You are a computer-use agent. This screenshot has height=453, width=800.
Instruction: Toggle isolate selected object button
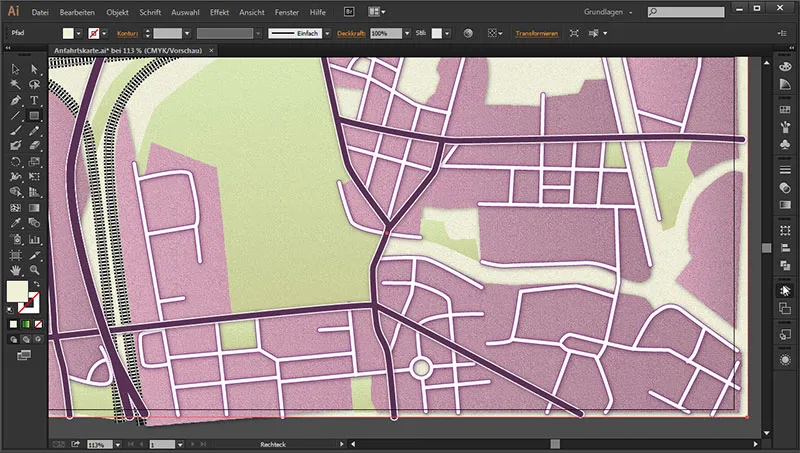tap(574, 33)
